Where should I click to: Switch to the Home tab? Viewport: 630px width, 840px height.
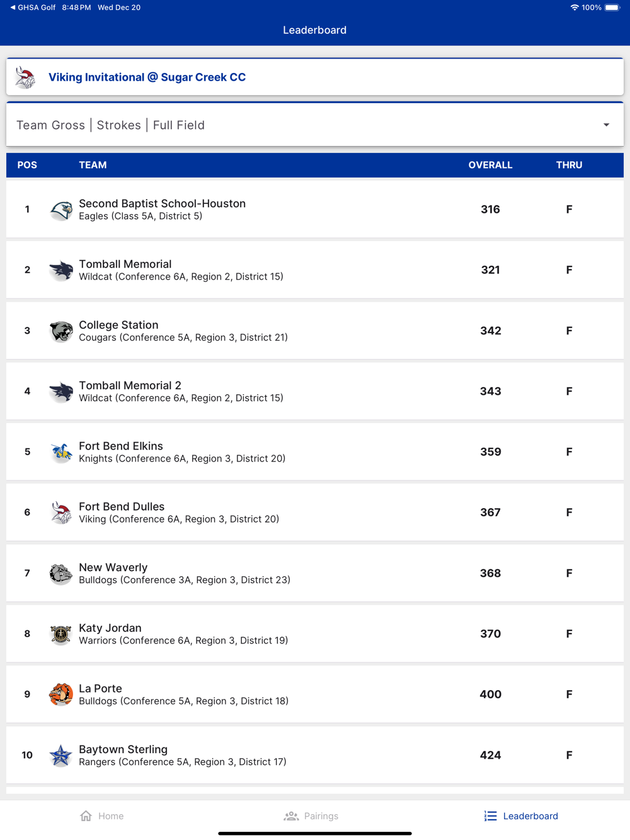click(x=102, y=816)
